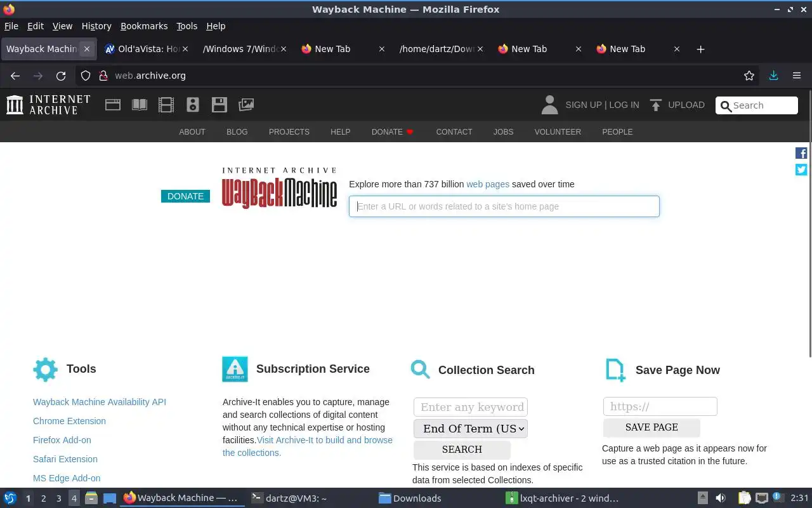Click the Wayback Machine logo
This screenshot has height=508, width=812.
pyautogui.click(x=279, y=188)
